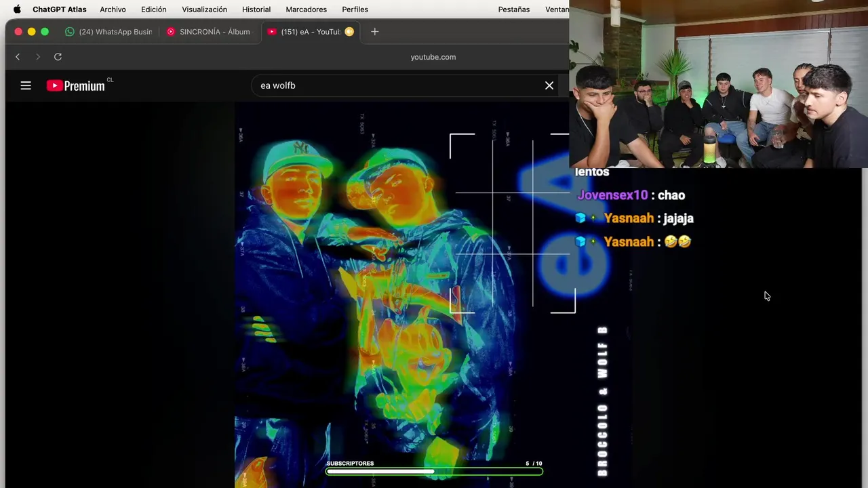Open the Apple menu
The image size is (868, 488).
coord(17,9)
